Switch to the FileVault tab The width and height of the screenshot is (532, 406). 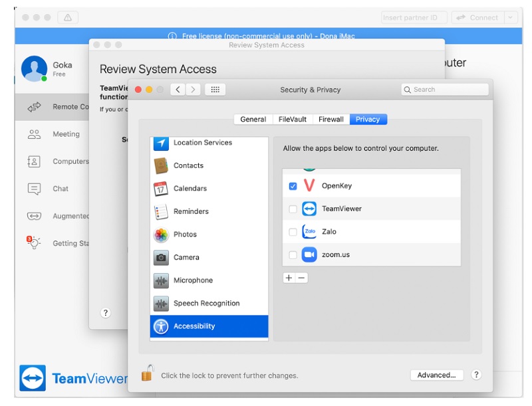[x=291, y=119]
